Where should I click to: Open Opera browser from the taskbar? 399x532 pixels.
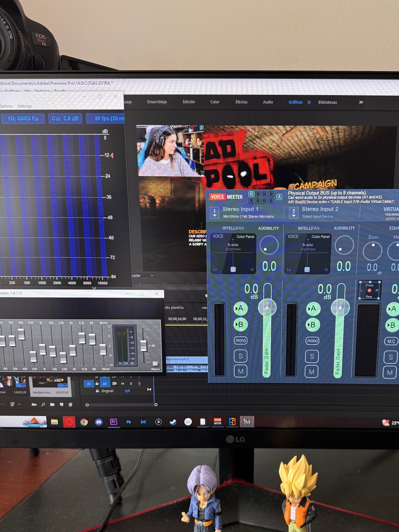pos(69,422)
